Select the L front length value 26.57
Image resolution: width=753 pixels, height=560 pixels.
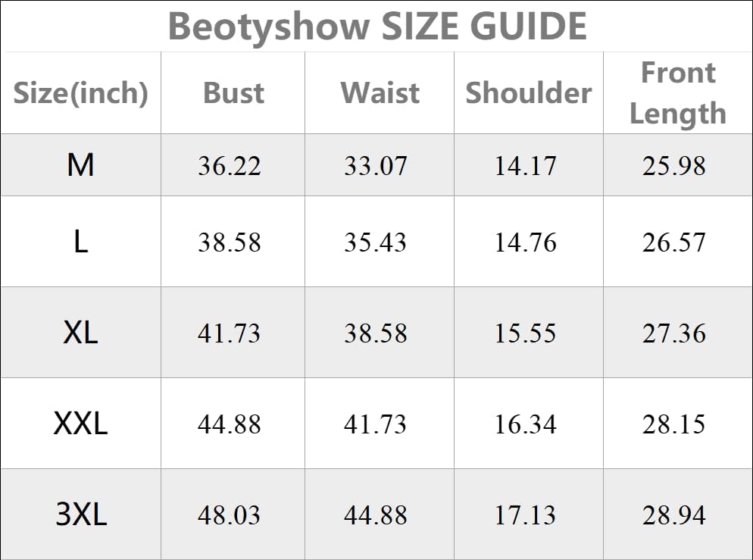click(x=674, y=242)
